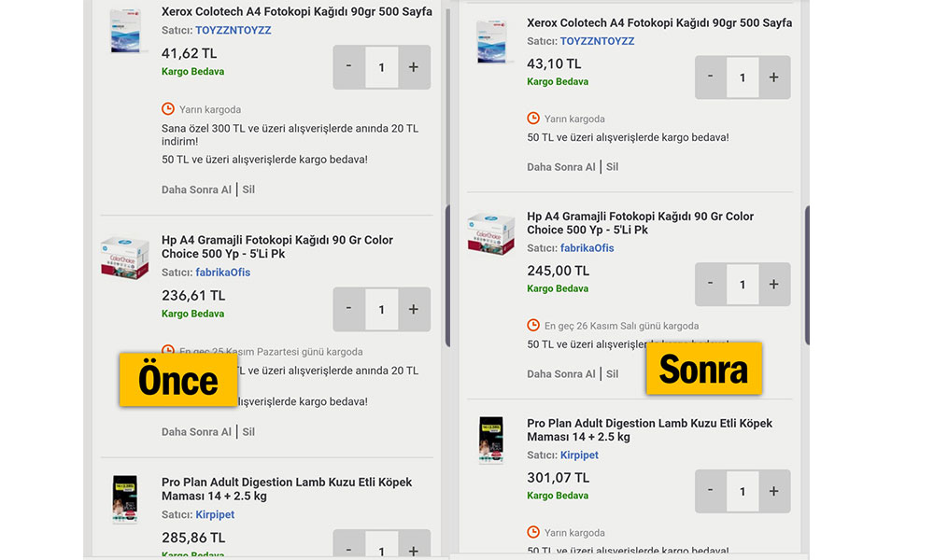Click Sil under left Xerox Colotech item
Viewport: 934px width, 560px height.
248,189
